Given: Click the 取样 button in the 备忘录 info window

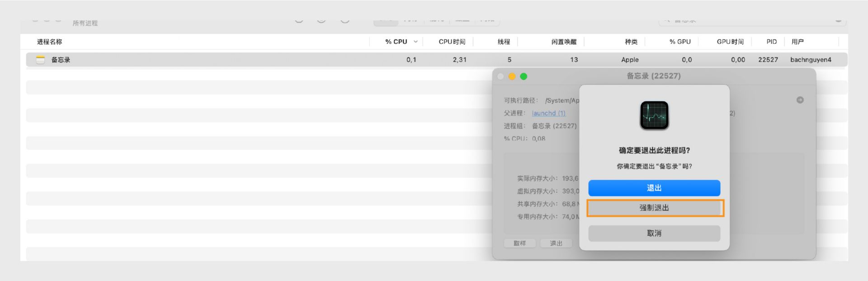Looking at the screenshot, I should tap(520, 243).
